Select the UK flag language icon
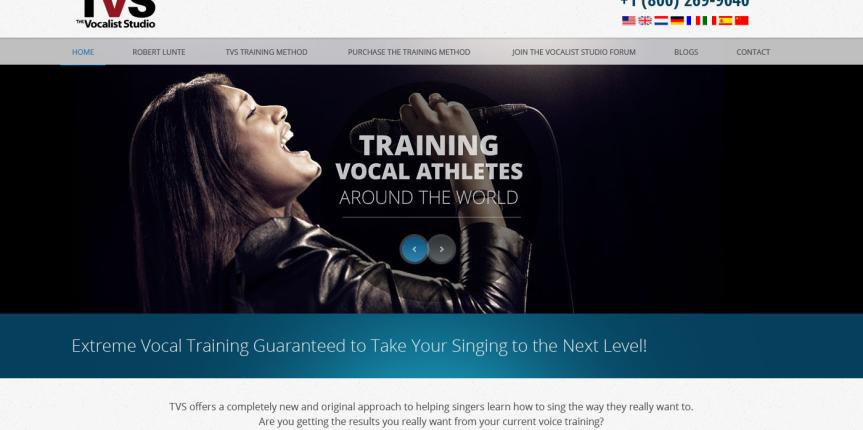 click(x=644, y=20)
